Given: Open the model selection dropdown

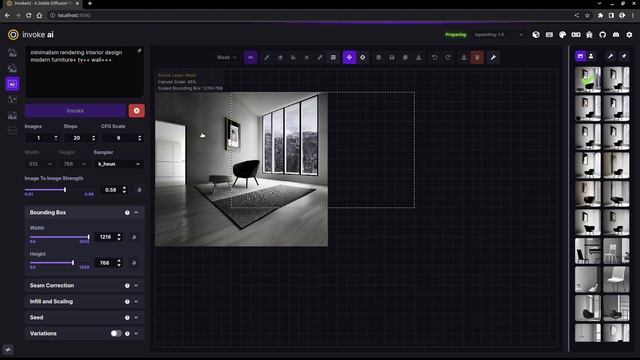Looking at the screenshot, I should [x=499, y=35].
